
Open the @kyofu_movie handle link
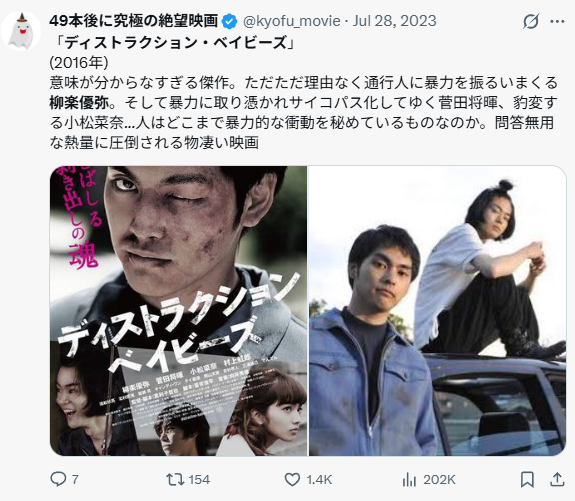click(292, 21)
